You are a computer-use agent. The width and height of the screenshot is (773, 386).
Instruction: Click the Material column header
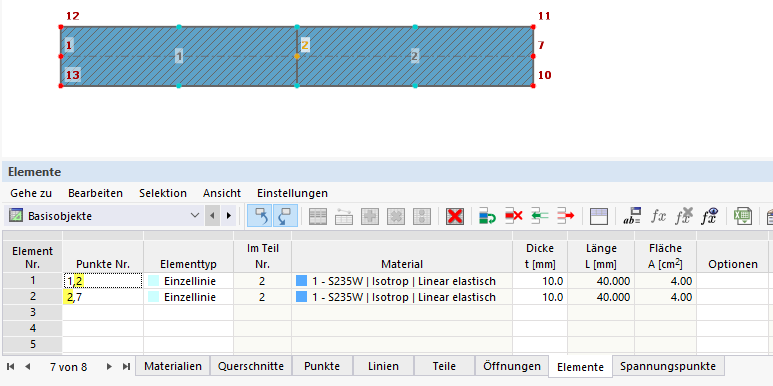point(402,256)
